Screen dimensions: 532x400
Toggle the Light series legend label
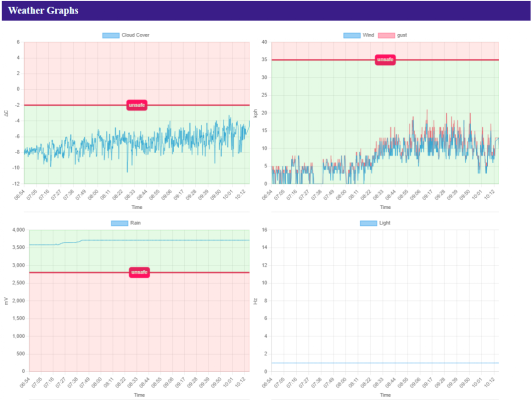point(385,223)
